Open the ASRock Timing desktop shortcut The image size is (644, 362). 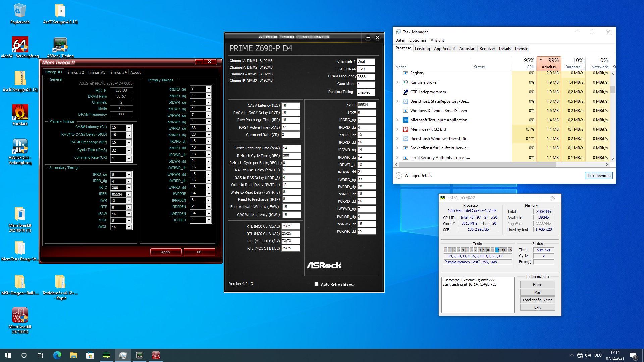60,47
